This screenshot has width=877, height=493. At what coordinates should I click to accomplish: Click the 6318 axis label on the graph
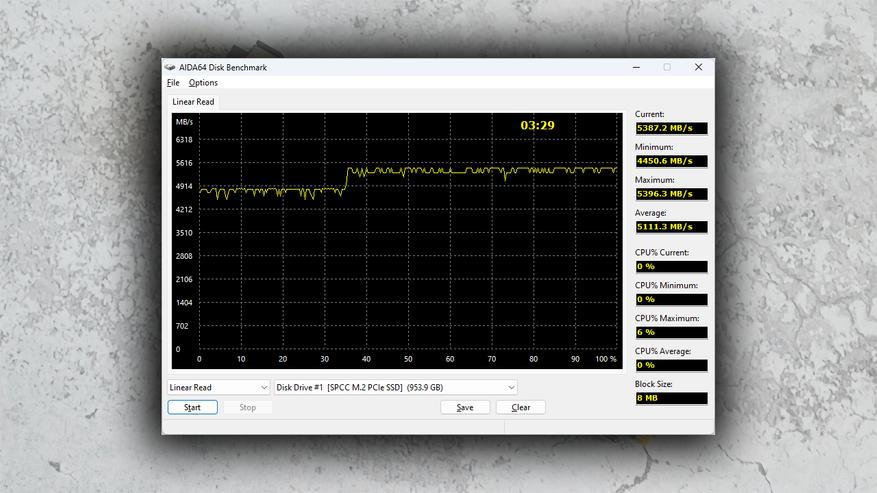click(184, 140)
